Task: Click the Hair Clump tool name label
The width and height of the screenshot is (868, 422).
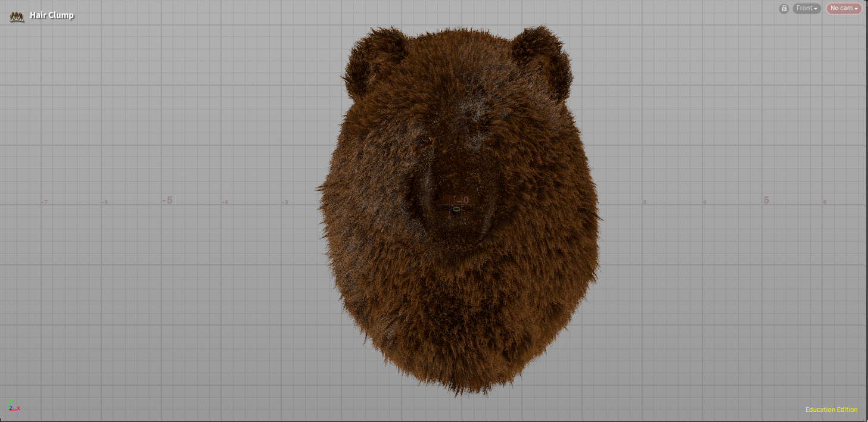Action: (52, 15)
